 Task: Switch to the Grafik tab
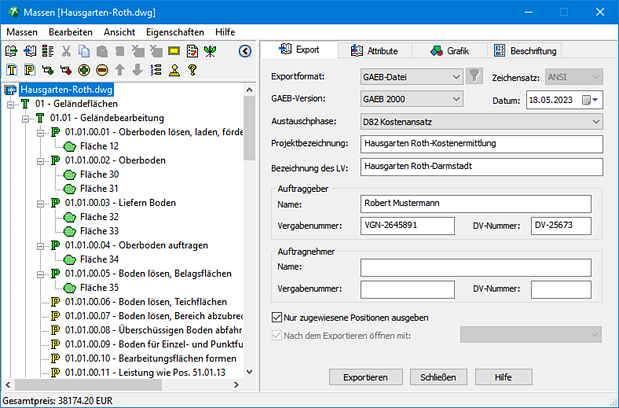[448, 50]
